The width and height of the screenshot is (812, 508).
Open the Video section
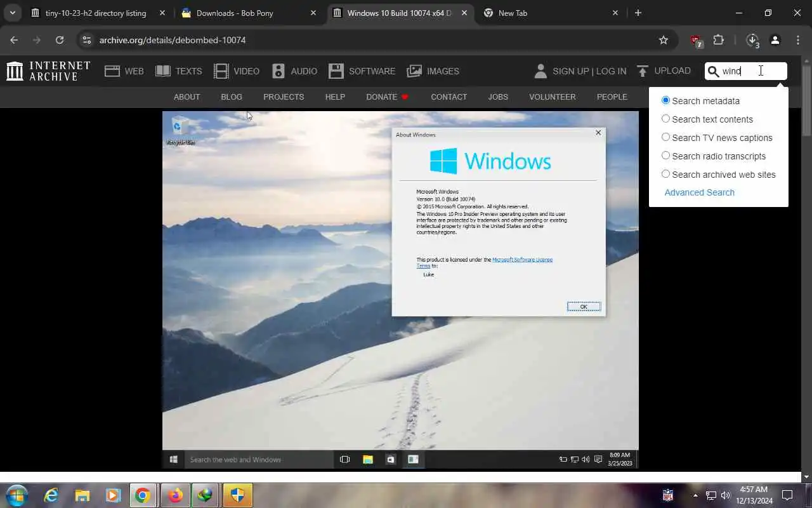237,71
